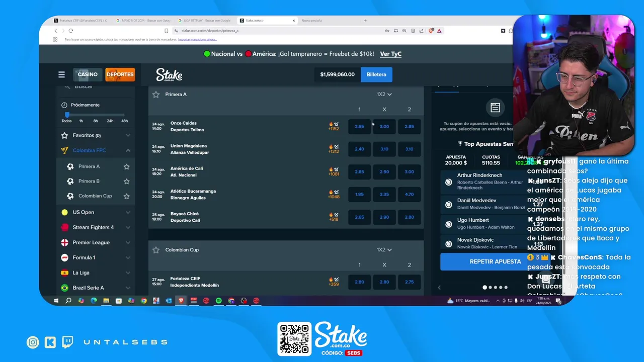
Task: Open +359 markets for Fortaleza CEIF
Action: 334,285
